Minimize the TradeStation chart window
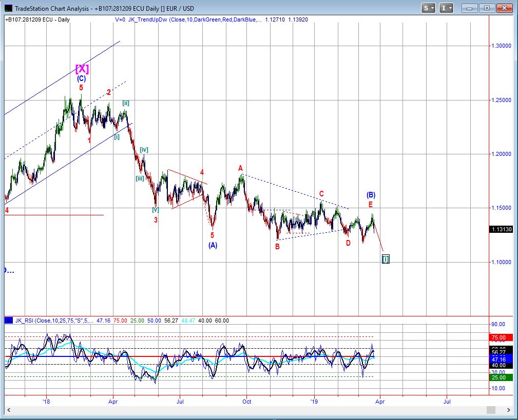The height and width of the screenshot is (420, 518). 469,8
